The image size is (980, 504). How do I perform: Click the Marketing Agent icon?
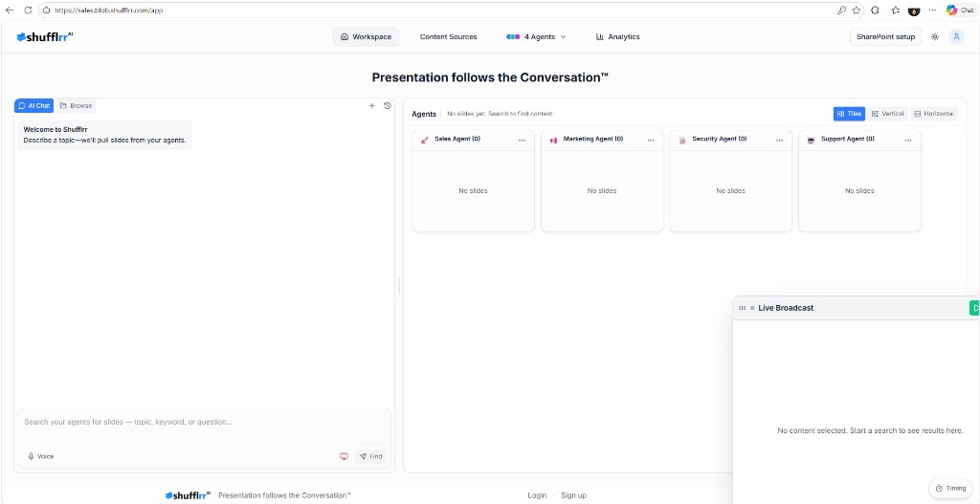point(553,141)
